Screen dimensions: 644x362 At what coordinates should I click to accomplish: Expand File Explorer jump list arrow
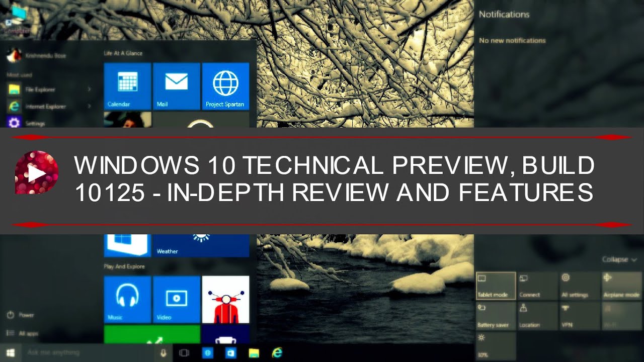coord(90,89)
